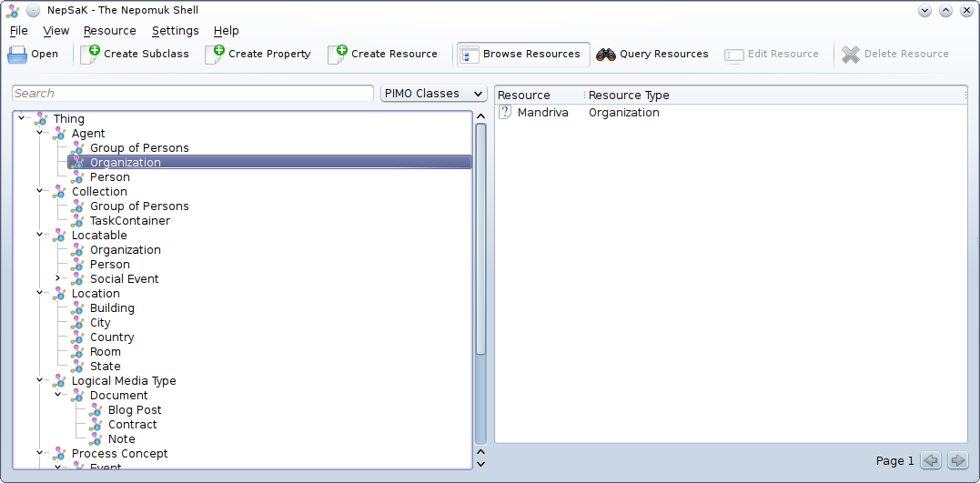Focus the Search input field

[x=193, y=93]
